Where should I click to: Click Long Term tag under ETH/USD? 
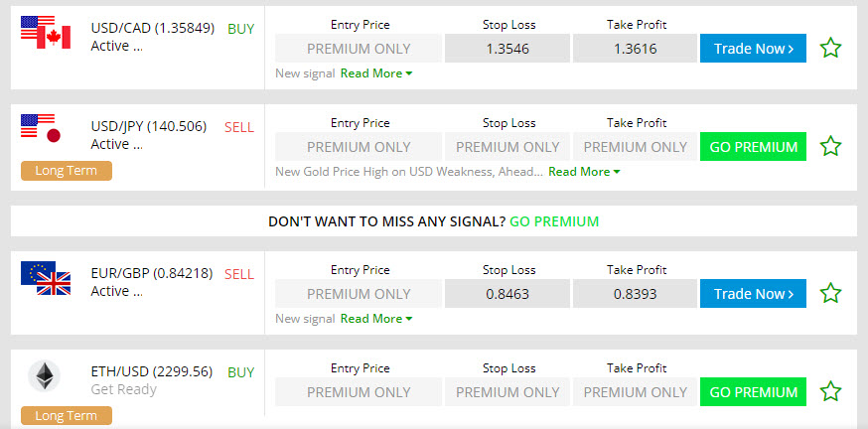click(67, 416)
